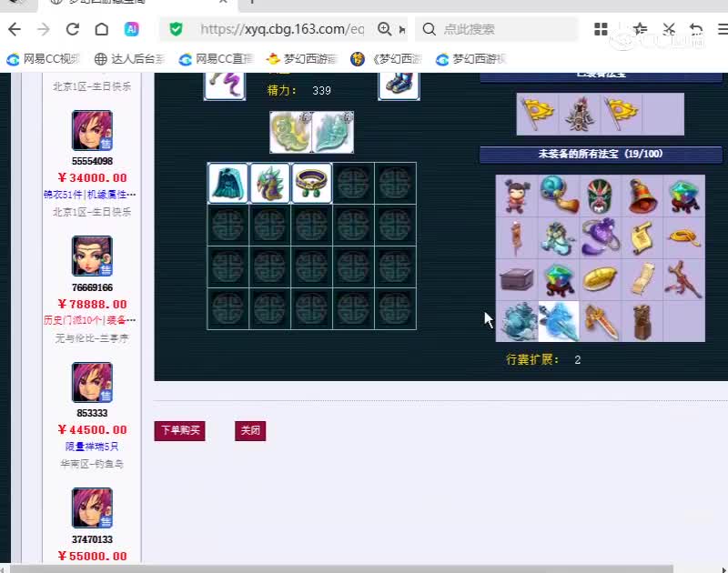Open the favorites star icon
This screenshot has height=573, width=728.
641,29
